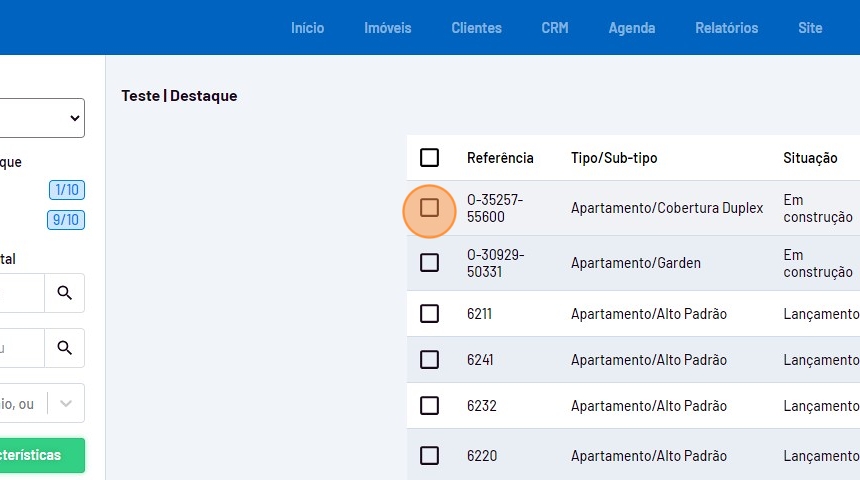Click the lower magnifier search icon in sidebar
Screen dimensions: 860x480
(65, 348)
